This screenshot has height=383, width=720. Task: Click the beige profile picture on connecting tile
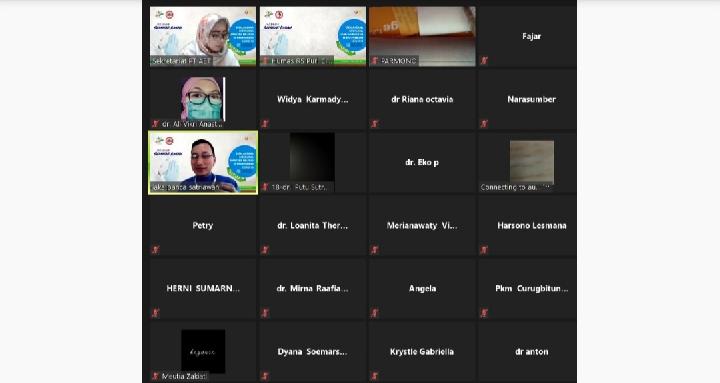point(532,162)
